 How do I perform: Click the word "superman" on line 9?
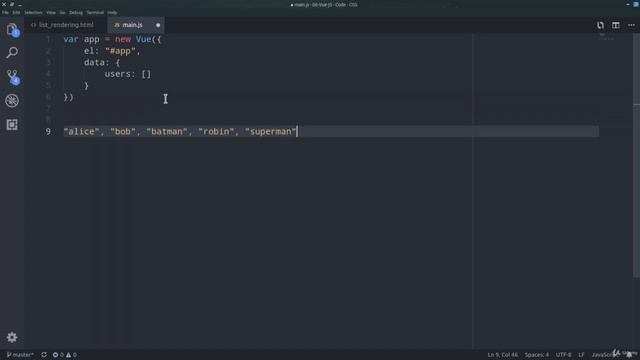coord(270,131)
